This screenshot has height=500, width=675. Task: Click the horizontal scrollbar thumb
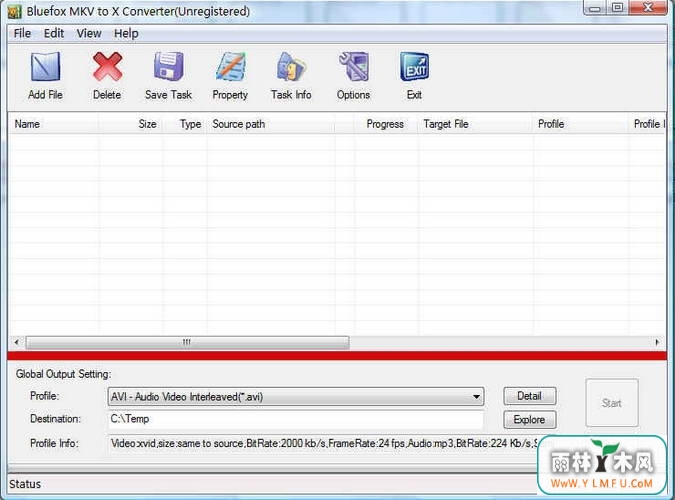[x=187, y=342]
